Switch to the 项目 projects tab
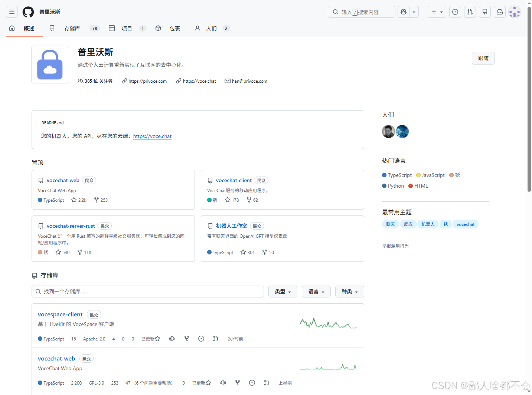Viewport: 532px width, 395px height. click(127, 28)
